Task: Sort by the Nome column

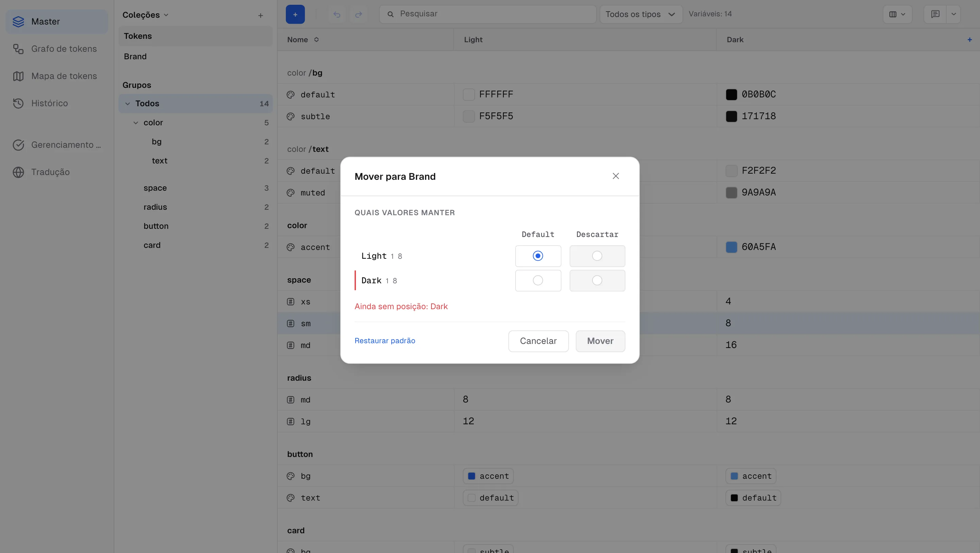Action: coord(303,39)
